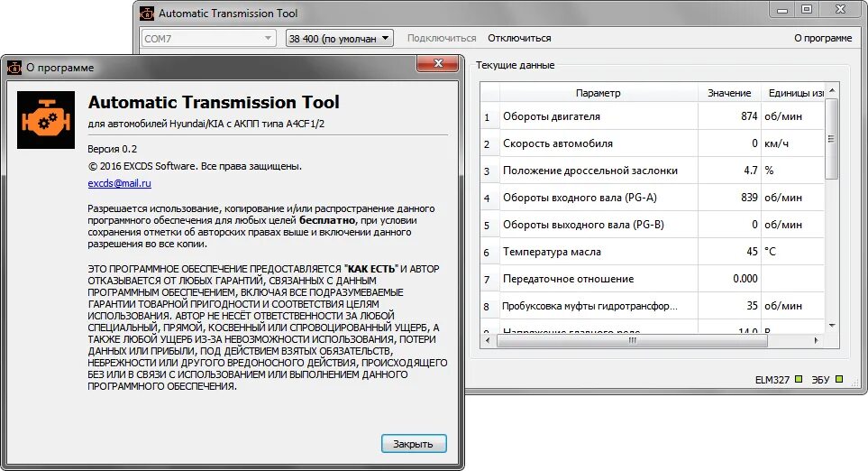Click the Текущие данные group label
868x471 pixels.
(x=516, y=65)
